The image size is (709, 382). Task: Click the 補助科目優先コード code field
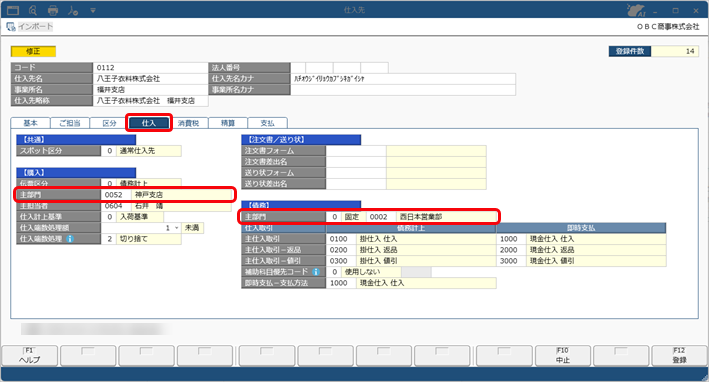(x=334, y=272)
